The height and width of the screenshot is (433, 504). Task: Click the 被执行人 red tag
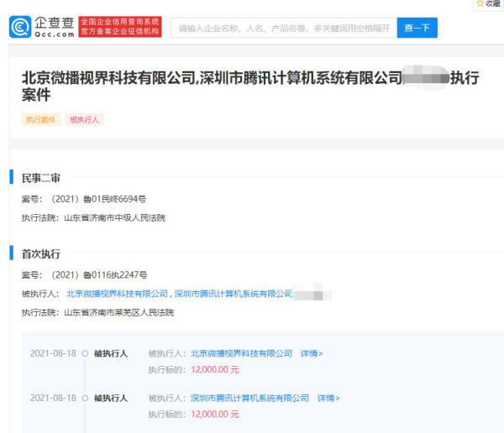pos(85,120)
